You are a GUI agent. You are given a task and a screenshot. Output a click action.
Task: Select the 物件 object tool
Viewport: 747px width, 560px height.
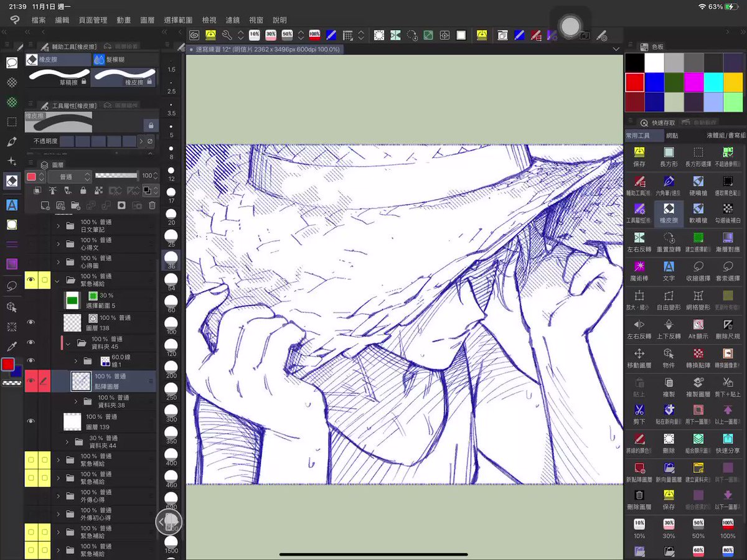[x=669, y=357]
